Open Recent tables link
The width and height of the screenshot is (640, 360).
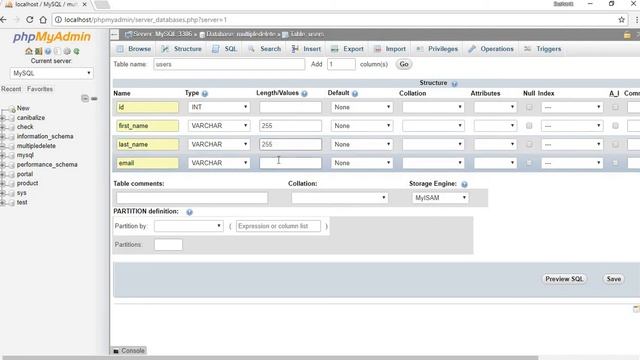(11, 89)
